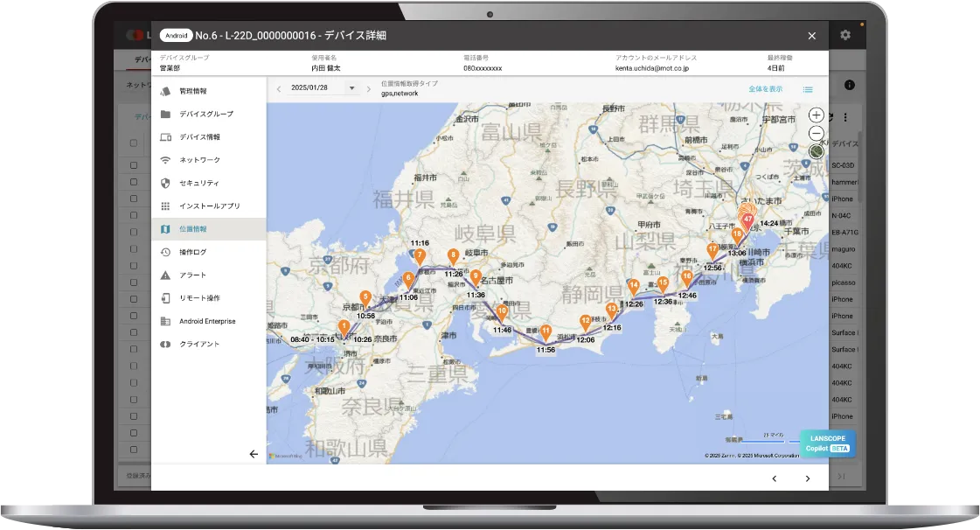This screenshot has width=980, height=530.
Task: Go to the 操作ログ sidebar item
Action: [209, 253]
